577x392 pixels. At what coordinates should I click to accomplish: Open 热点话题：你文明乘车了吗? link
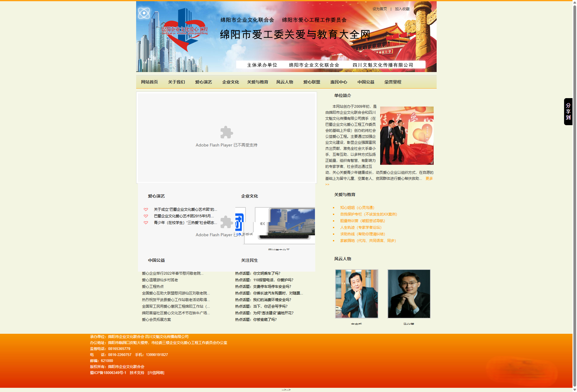pos(258,273)
